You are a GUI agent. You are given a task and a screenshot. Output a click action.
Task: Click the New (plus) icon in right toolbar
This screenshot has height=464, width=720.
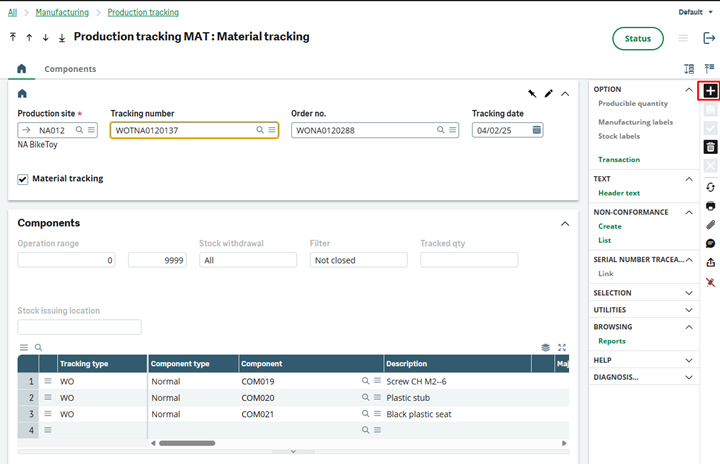[x=710, y=91]
